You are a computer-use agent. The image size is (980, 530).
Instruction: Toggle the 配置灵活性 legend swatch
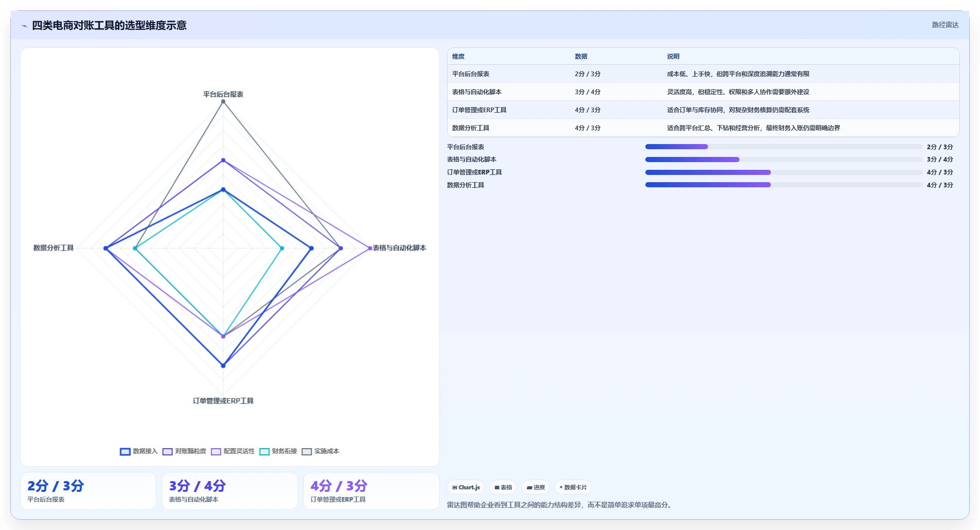(216, 452)
